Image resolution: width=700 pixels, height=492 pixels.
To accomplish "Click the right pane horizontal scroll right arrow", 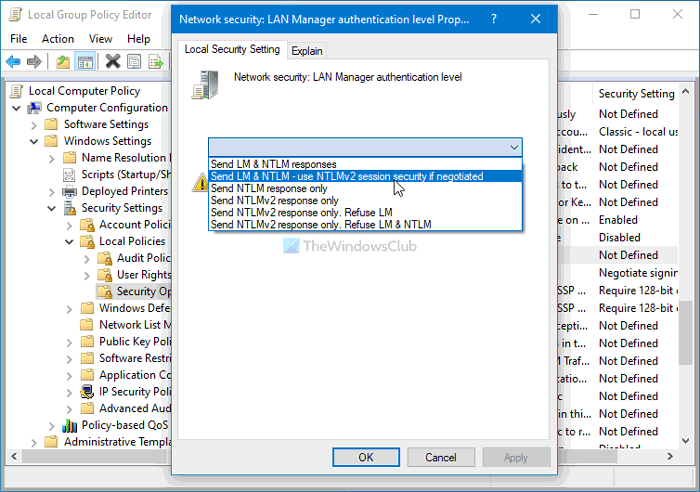I will coord(670,456).
